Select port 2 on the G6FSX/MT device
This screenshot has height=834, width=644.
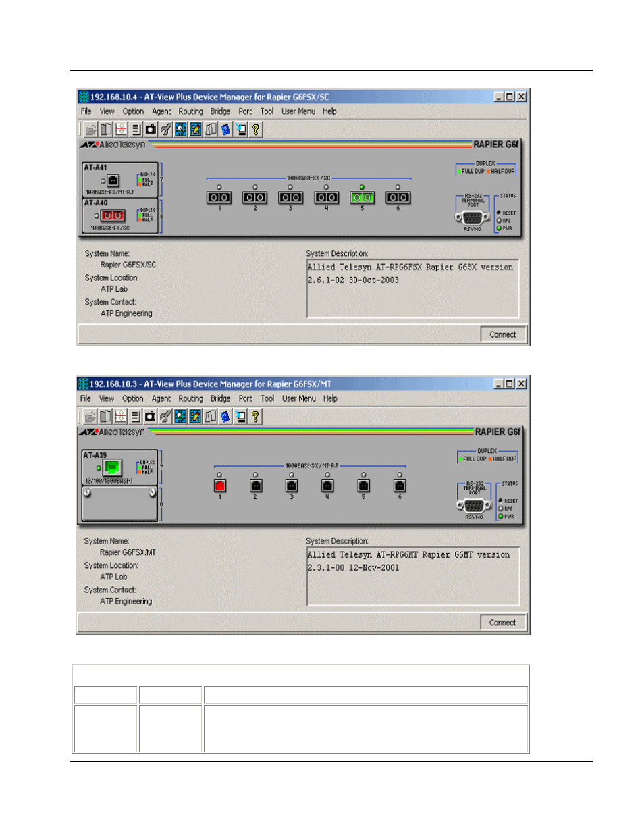(255, 486)
